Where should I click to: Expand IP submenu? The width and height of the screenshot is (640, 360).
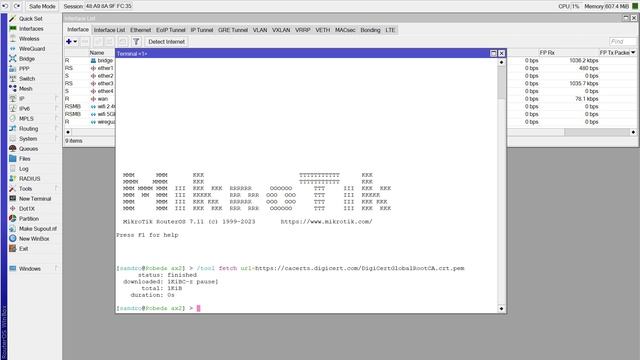click(x=57, y=99)
